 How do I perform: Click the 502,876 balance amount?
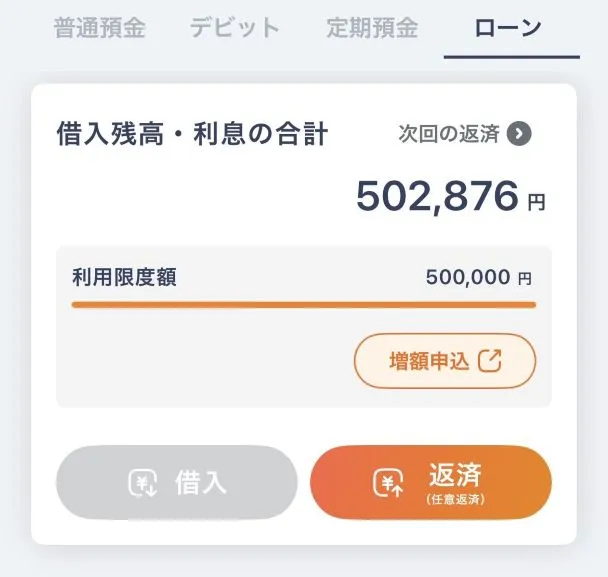pyautogui.click(x=438, y=197)
